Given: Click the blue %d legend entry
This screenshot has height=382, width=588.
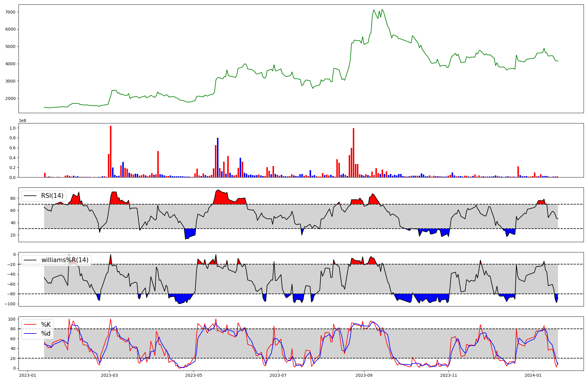Looking at the screenshot, I should [46, 334].
